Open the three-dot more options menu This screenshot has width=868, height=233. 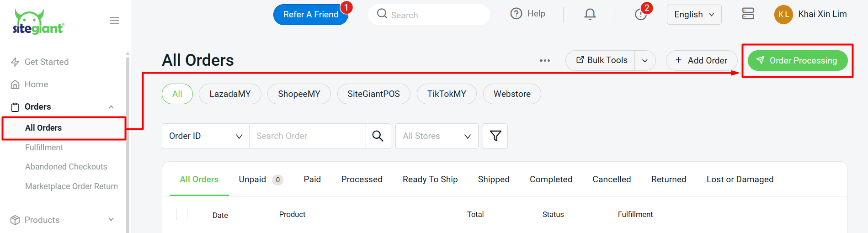point(544,60)
